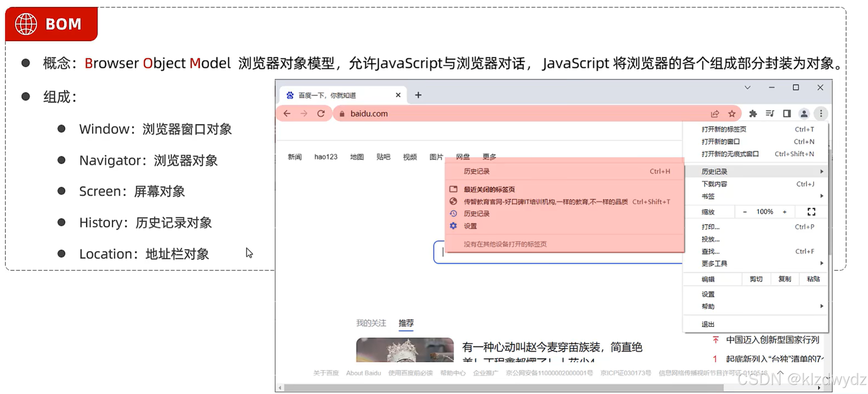Click the back navigation arrow

(x=287, y=113)
